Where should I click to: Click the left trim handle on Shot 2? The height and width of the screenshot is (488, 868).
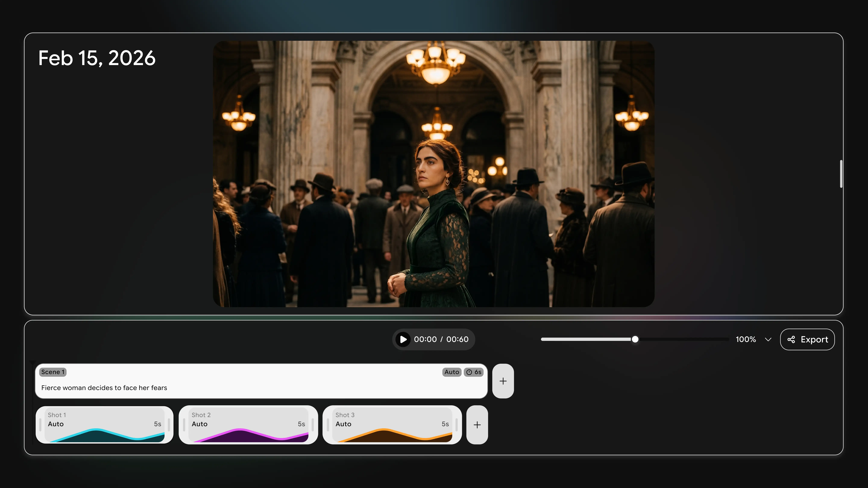[x=184, y=425]
